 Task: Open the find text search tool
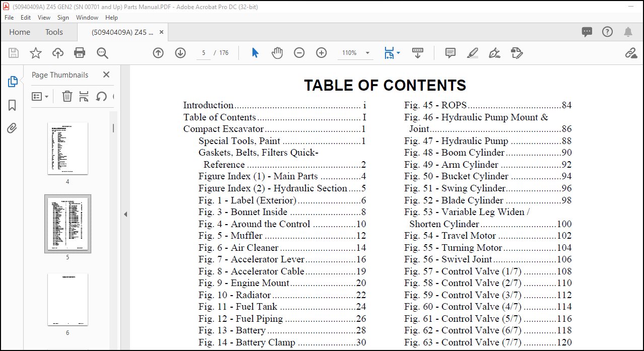(102, 53)
